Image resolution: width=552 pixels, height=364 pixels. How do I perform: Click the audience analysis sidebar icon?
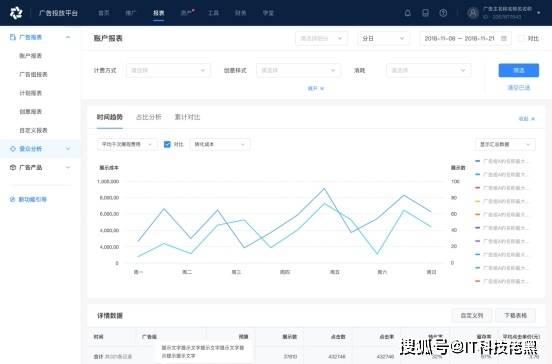13,149
